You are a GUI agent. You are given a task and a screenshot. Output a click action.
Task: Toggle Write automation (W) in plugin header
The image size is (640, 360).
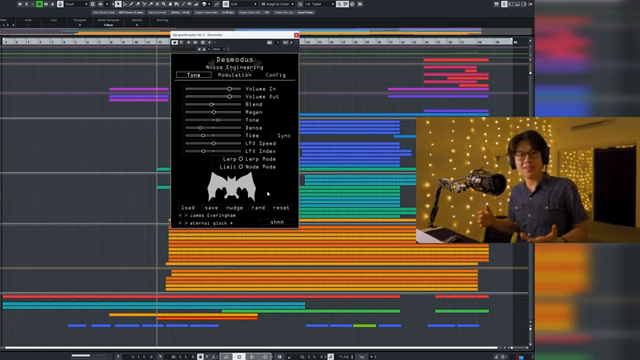click(195, 42)
